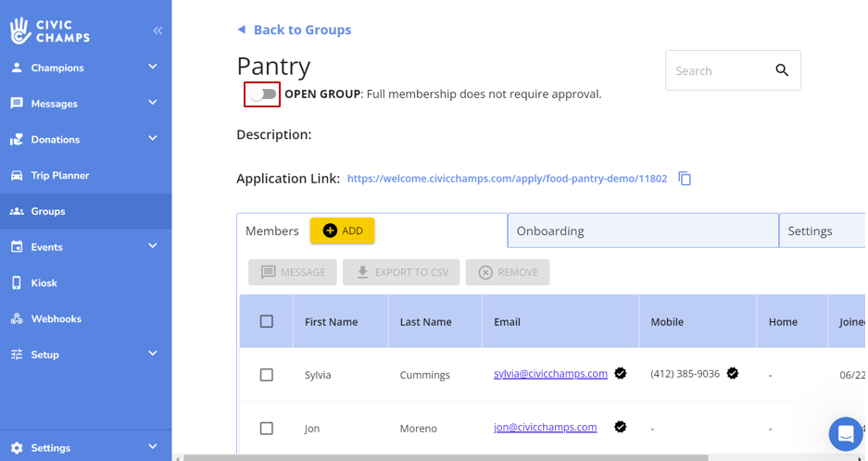
Task: Click the search magnifier icon
Action: [x=782, y=70]
